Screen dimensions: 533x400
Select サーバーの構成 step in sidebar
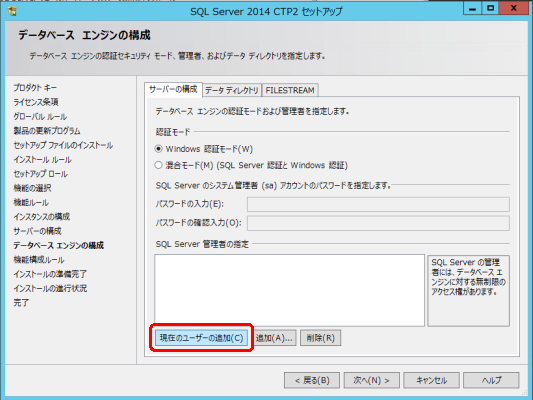click(37, 231)
